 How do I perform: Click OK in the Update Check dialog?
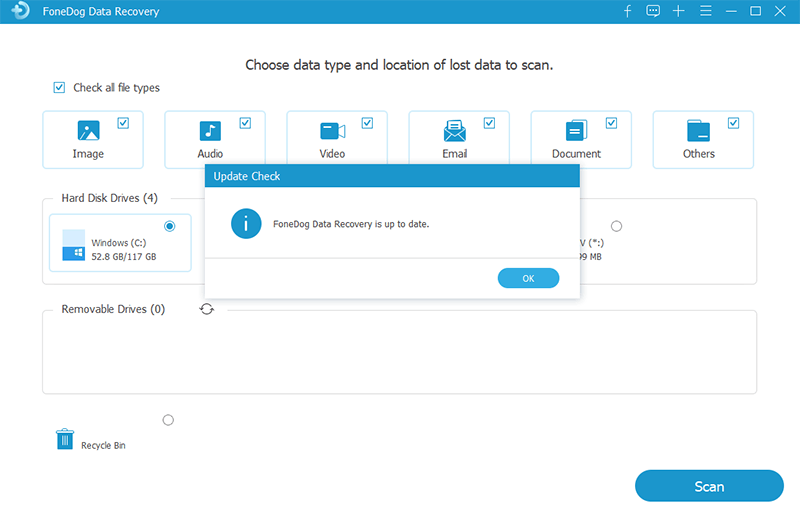coord(529,278)
